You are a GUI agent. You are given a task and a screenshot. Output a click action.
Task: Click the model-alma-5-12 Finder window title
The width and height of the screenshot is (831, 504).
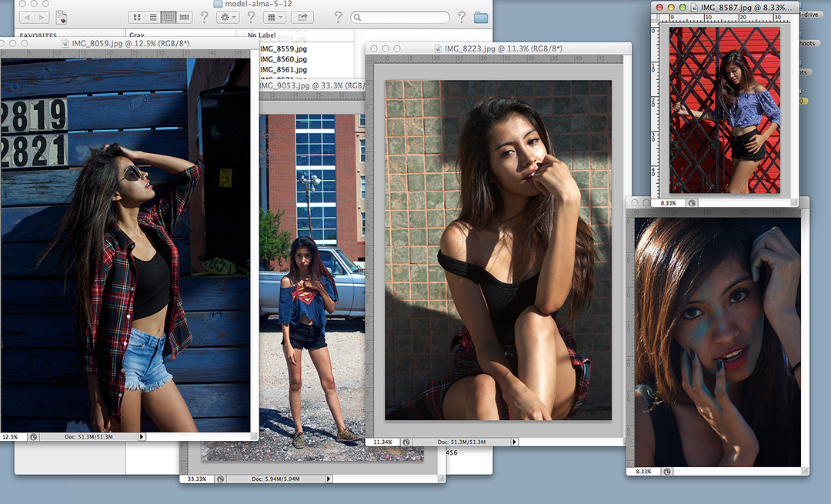click(x=259, y=4)
